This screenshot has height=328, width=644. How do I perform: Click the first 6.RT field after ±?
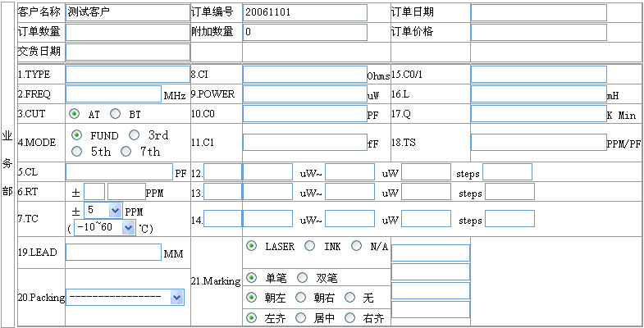(94, 192)
